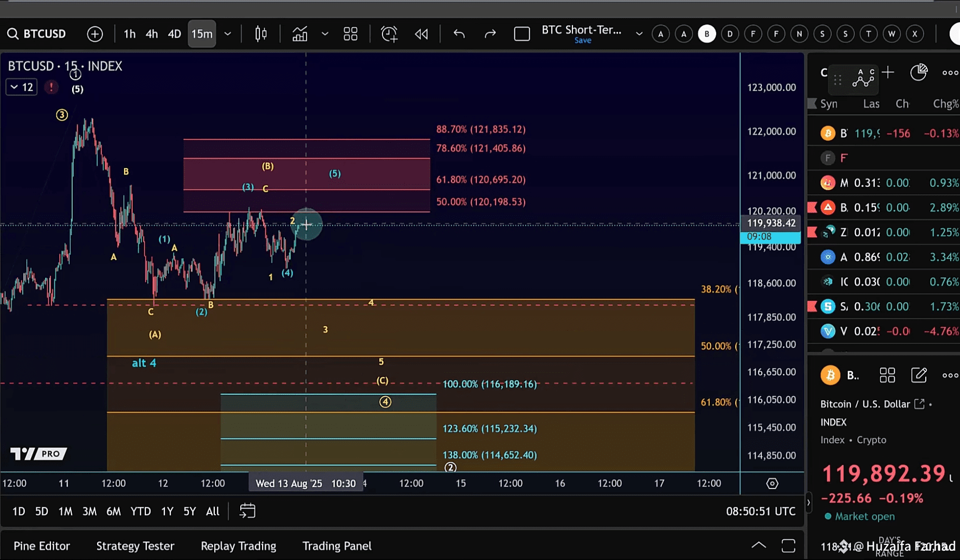960x560 pixels.
Task: Open the layout setup square icon
Action: 522,34
